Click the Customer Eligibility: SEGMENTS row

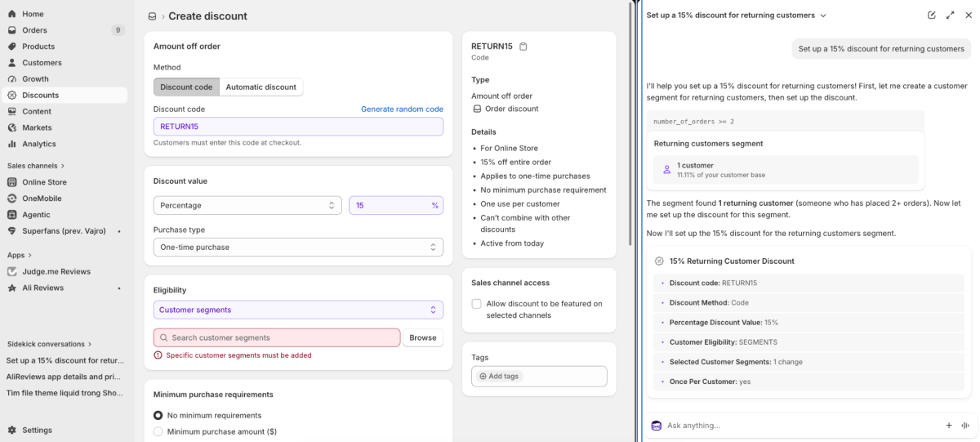[809, 342]
